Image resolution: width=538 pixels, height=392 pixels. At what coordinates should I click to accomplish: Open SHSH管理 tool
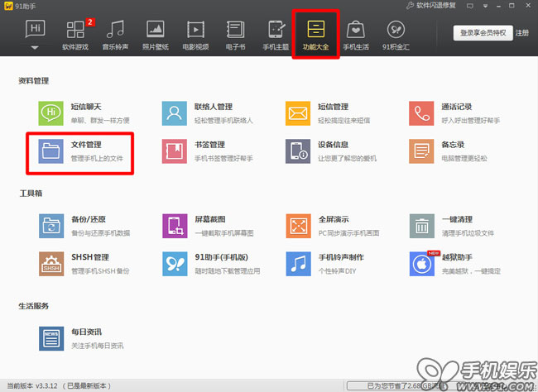coord(52,263)
